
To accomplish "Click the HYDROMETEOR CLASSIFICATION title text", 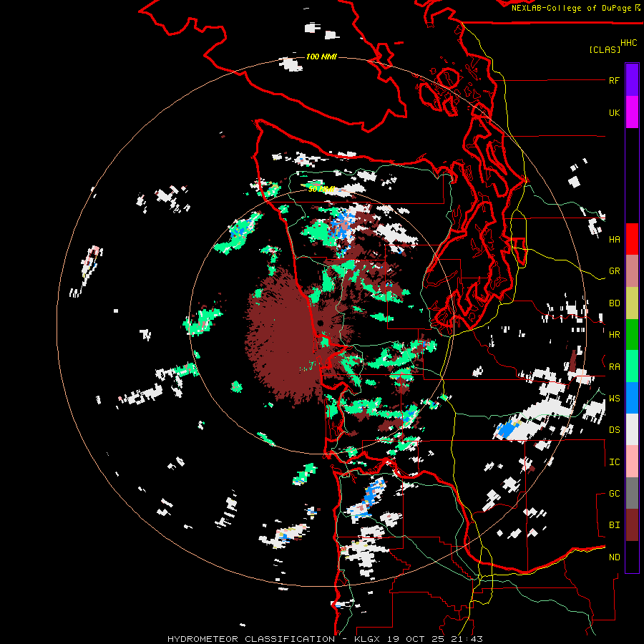I will [251, 639].
